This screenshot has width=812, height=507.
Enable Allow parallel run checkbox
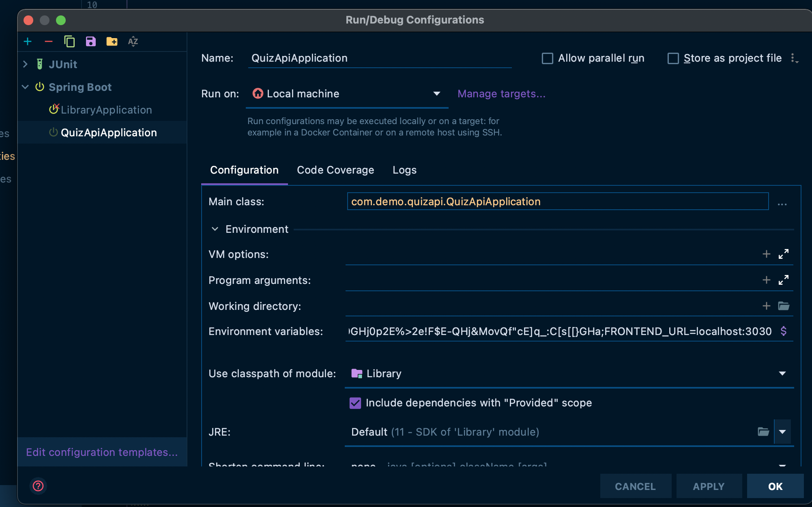pos(548,58)
